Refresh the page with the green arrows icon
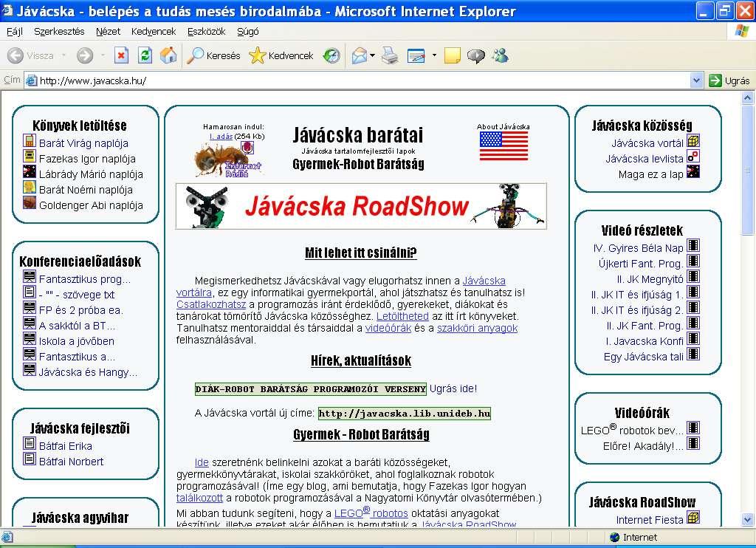This screenshot has height=548, width=756. [145, 55]
